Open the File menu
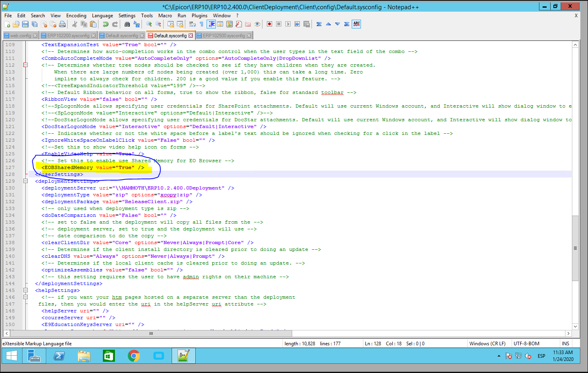This screenshot has width=588, height=373. (8, 16)
